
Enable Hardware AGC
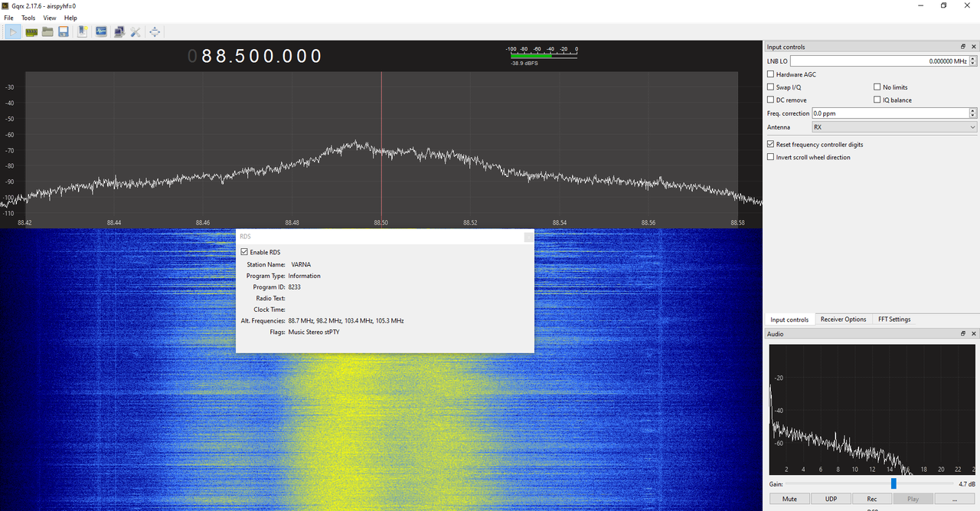(771, 74)
